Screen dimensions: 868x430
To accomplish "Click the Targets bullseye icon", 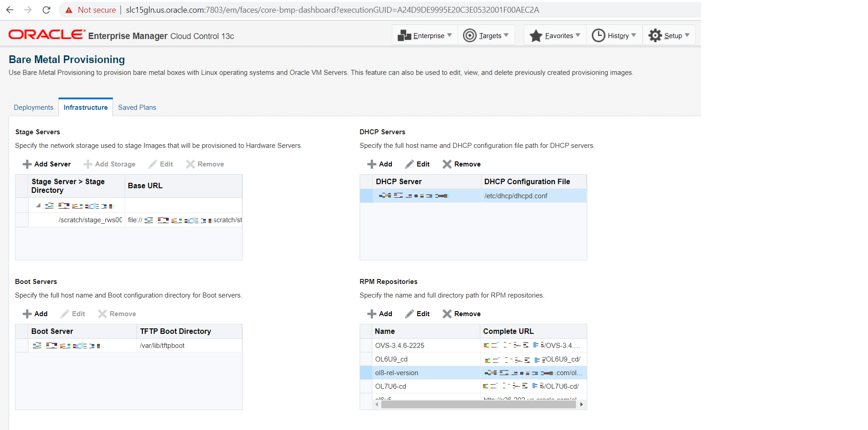I will click(x=470, y=35).
